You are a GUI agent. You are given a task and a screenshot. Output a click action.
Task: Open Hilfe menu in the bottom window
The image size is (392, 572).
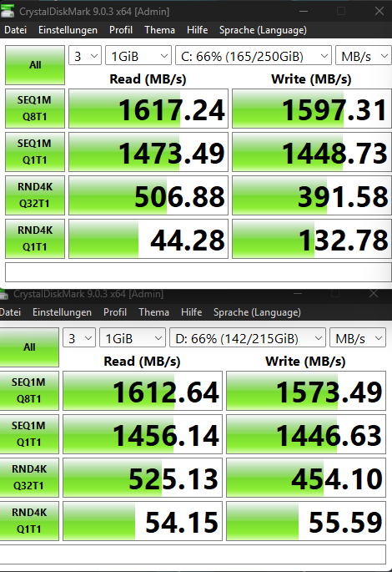191,312
